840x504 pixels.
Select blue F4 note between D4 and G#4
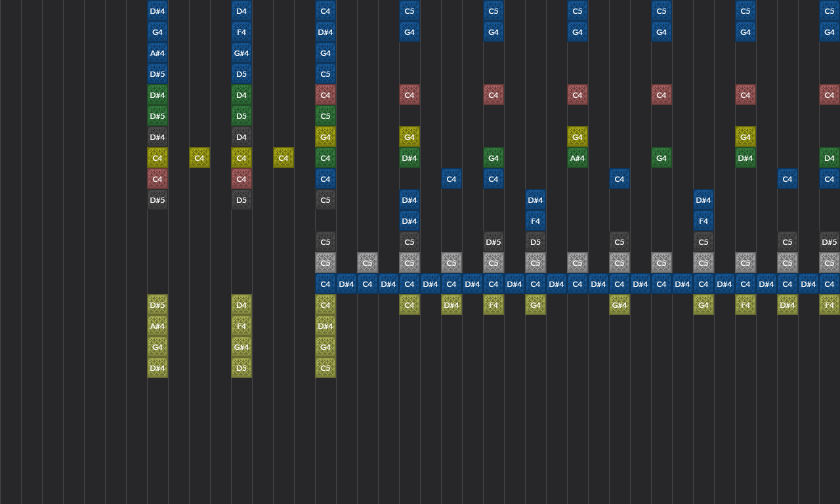(x=241, y=32)
